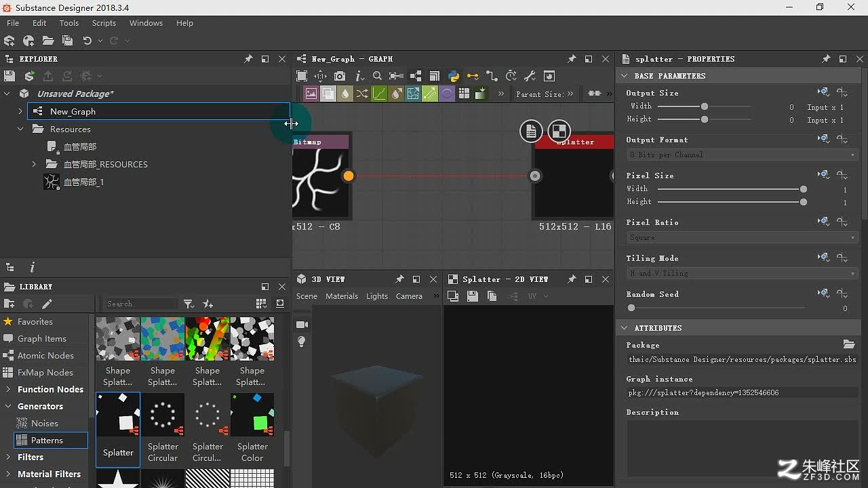The width and height of the screenshot is (868, 488).
Task: Click the checkered view icon above the Splatter node
Action: 559,131
